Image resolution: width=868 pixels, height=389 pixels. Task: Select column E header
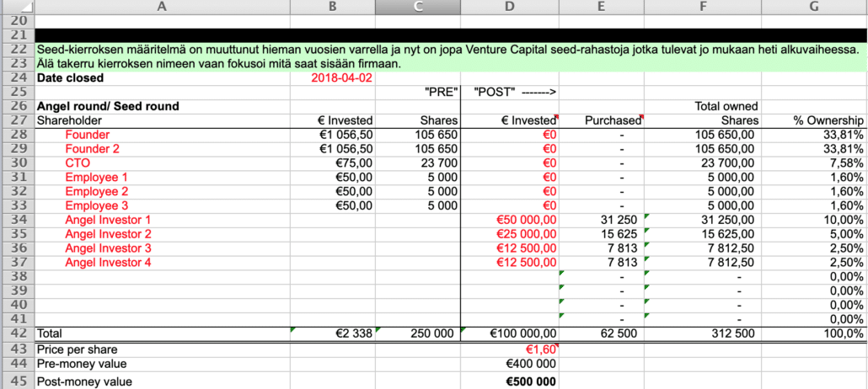(601, 8)
